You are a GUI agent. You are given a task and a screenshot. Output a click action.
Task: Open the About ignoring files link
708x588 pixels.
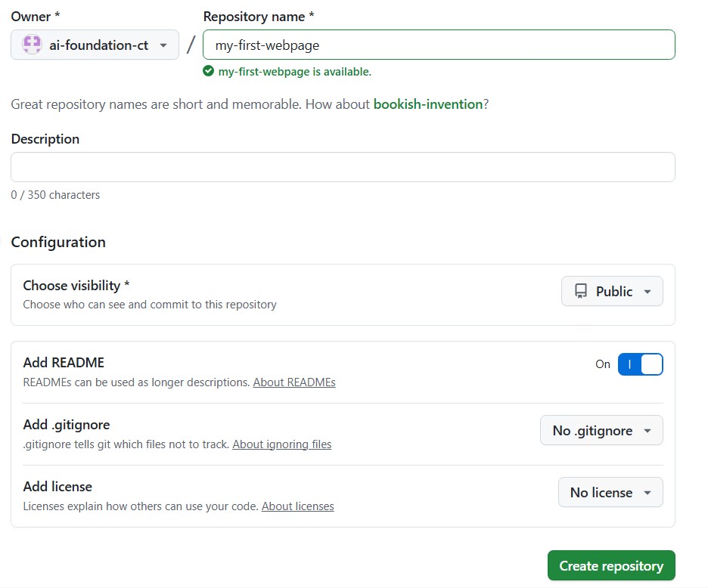point(282,444)
